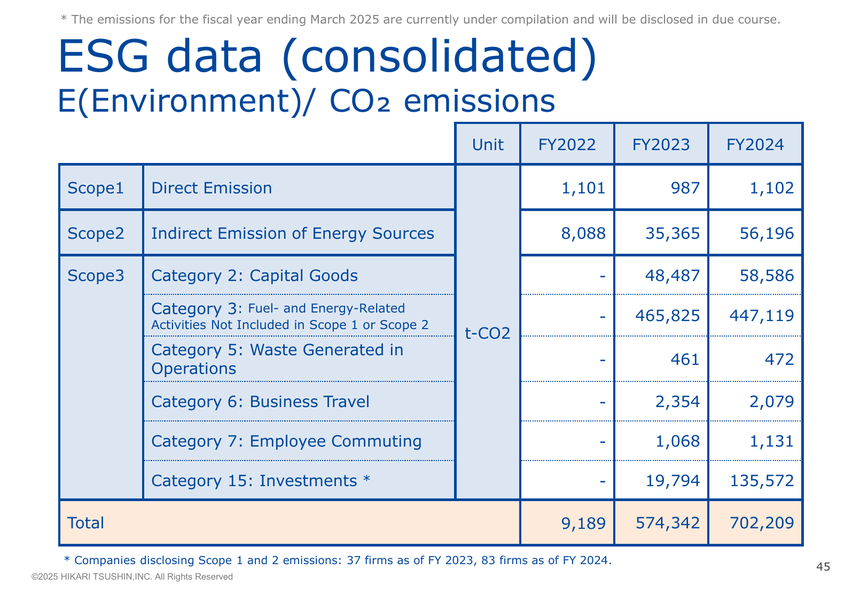Select the 'Scope1' row label
This screenshot has height=601, width=868.
coord(96,188)
